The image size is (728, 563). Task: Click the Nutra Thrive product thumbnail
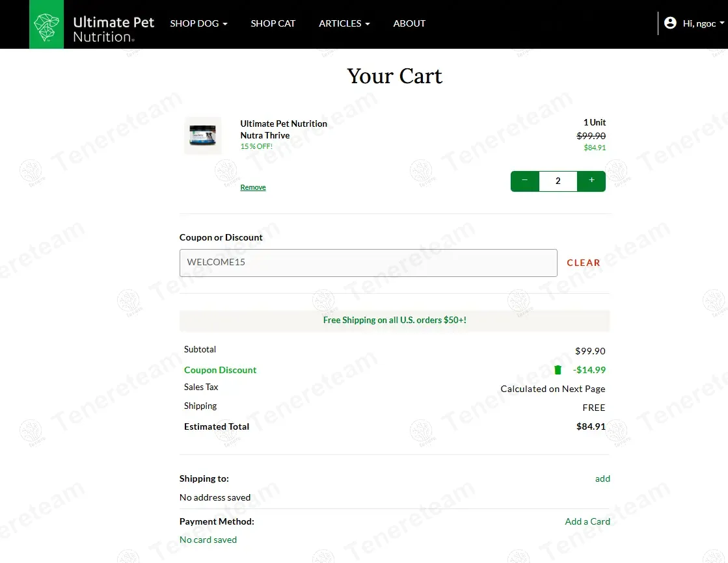coord(202,136)
